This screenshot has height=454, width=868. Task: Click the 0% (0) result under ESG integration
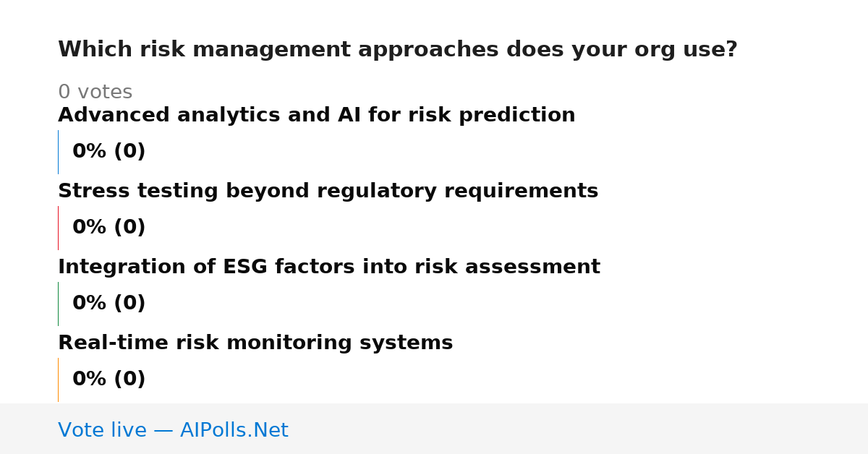click(109, 304)
